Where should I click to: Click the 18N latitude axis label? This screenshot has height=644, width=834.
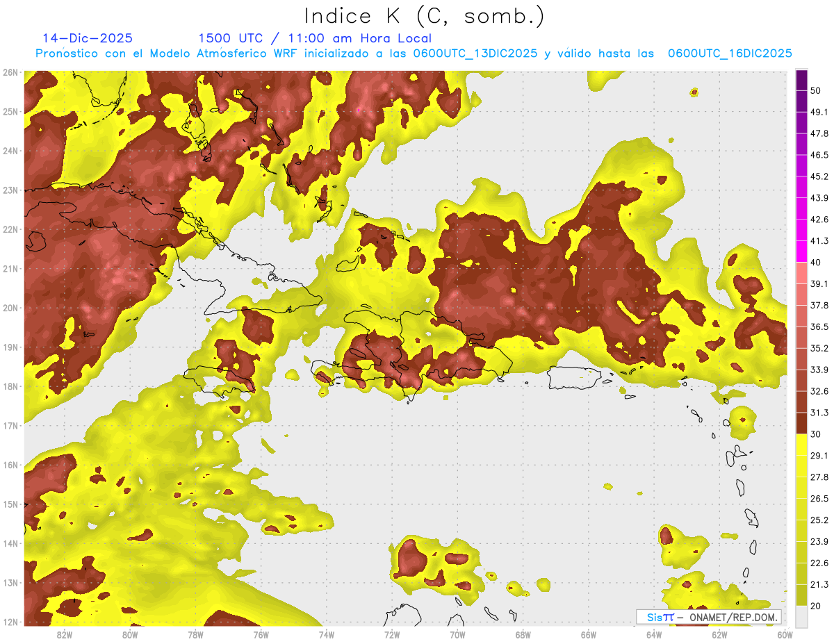click(x=10, y=387)
